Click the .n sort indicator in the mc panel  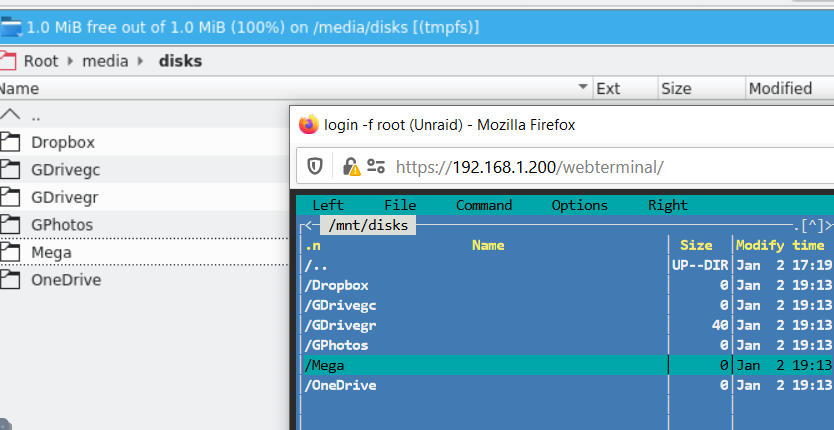coord(312,245)
